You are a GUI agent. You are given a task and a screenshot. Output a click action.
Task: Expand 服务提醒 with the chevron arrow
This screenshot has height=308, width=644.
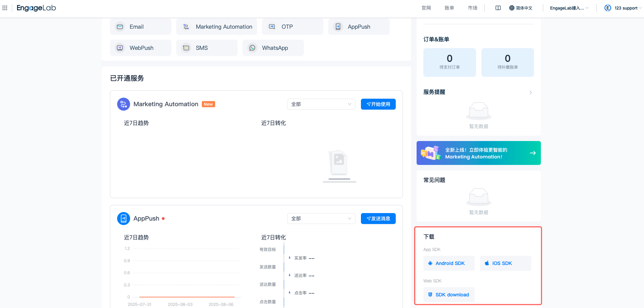pos(531,93)
